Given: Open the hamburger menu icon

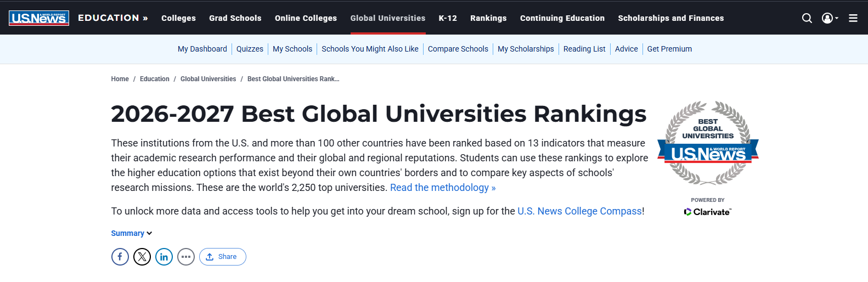Looking at the screenshot, I should pos(853,18).
